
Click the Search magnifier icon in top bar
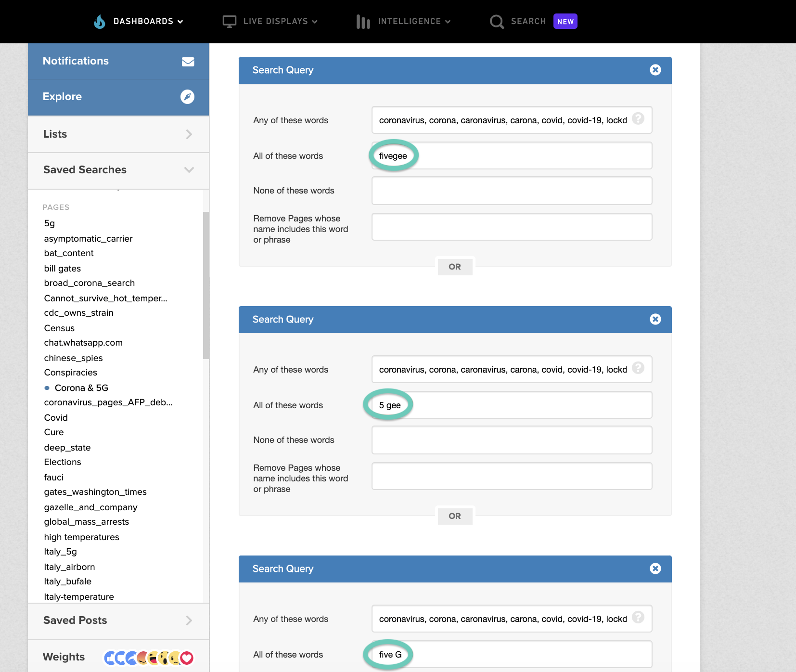tap(497, 22)
